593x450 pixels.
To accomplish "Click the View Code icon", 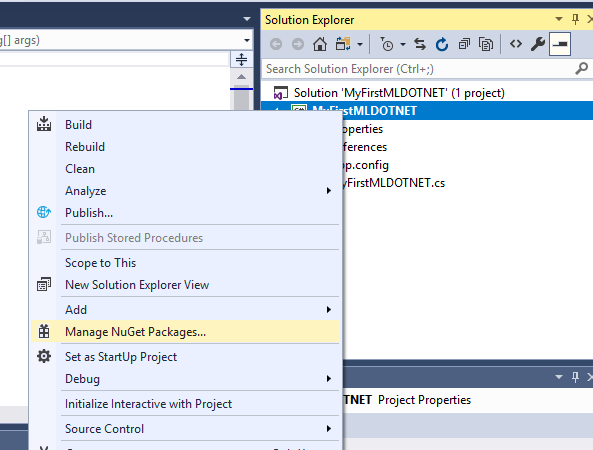I will coord(516,44).
